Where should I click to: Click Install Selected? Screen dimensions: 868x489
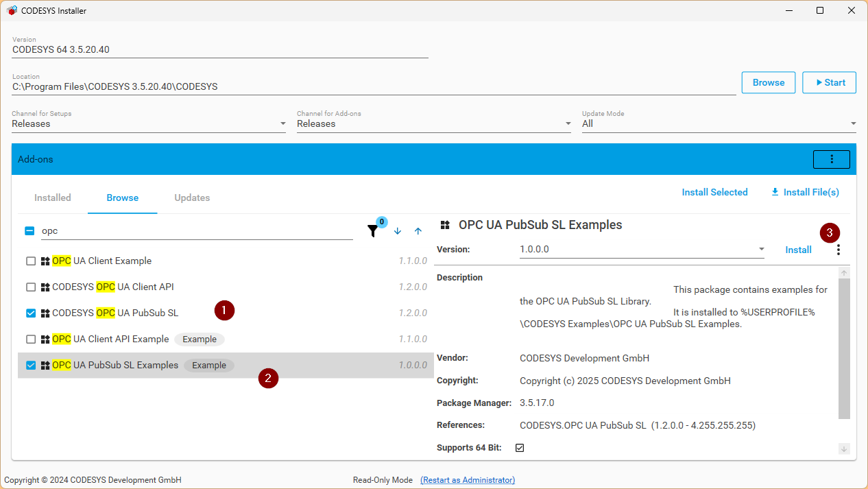[714, 192]
